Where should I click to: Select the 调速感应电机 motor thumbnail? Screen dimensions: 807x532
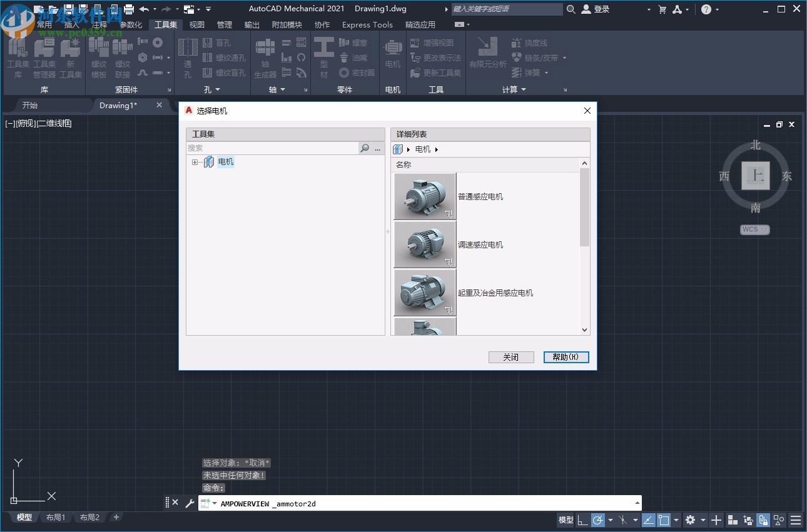pyautogui.click(x=425, y=244)
